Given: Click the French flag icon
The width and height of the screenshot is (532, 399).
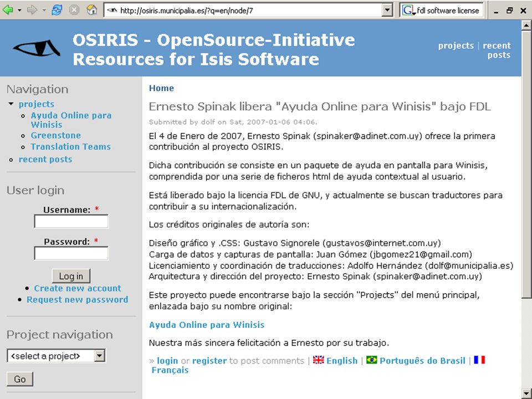Looking at the screenshot, I should 479,360.
